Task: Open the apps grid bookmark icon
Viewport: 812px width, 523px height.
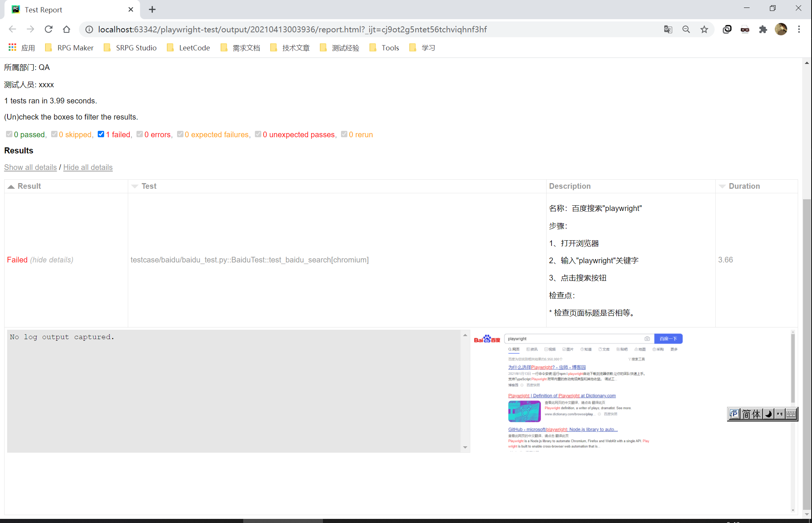Action: click(x=12, y=47)
